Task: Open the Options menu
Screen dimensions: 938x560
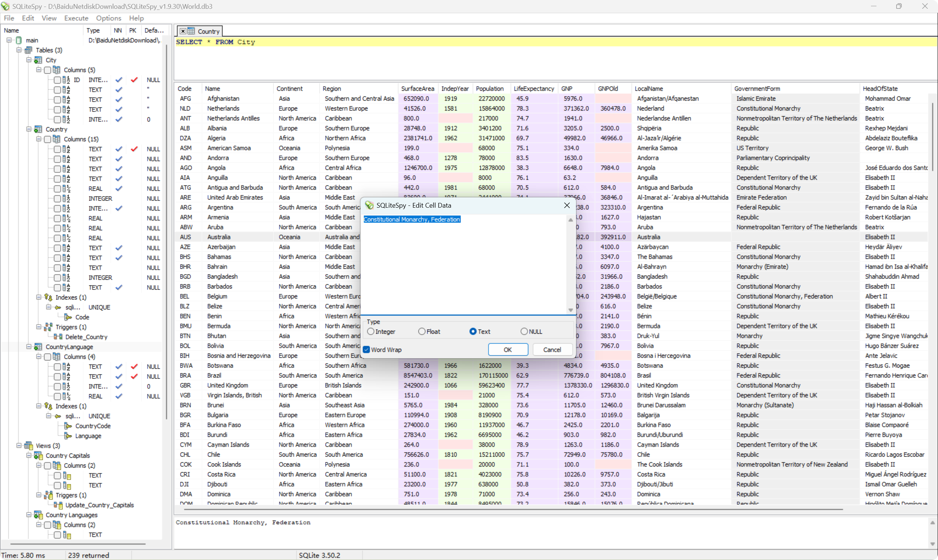Action: point(108,18)
